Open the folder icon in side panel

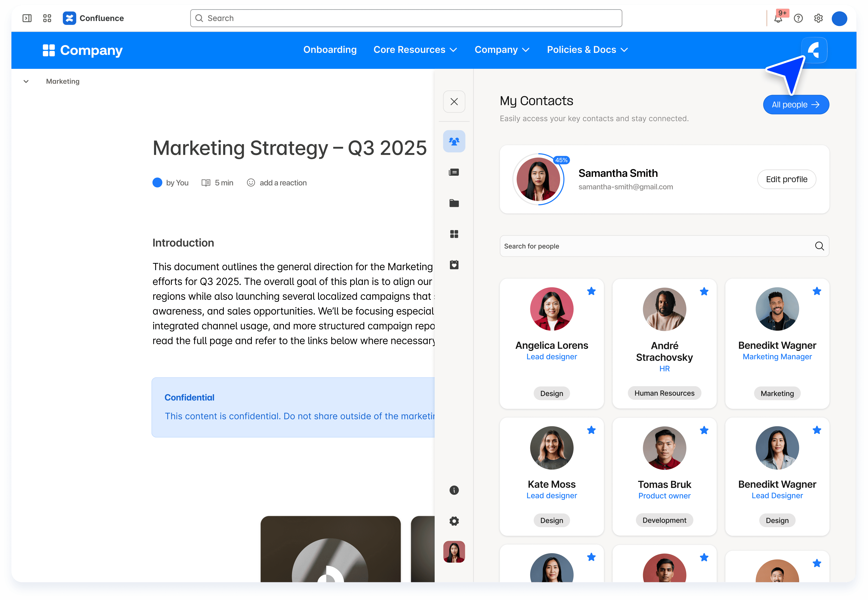coord(454,203)
